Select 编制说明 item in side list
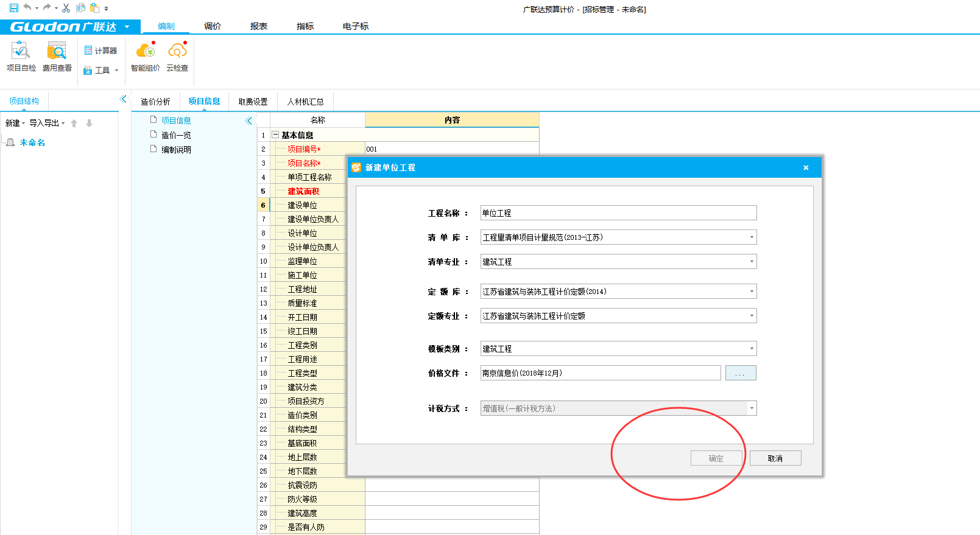 coord(176,150)
